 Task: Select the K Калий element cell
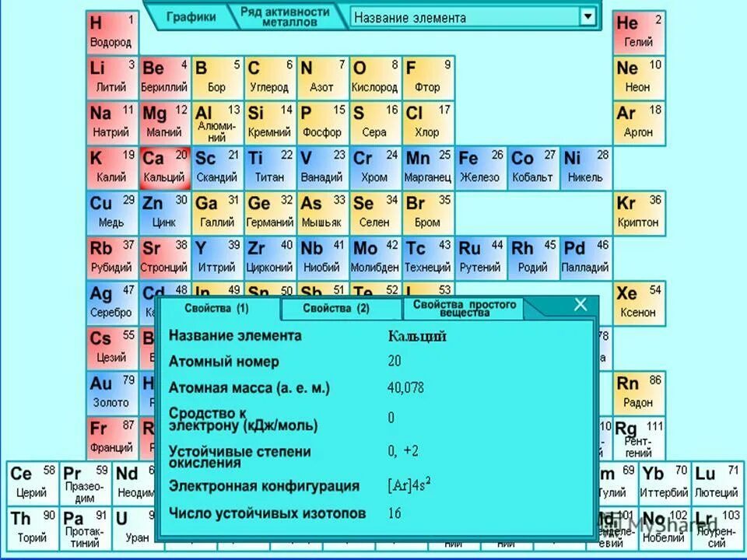pyautogui.click(x=112, y=168)
